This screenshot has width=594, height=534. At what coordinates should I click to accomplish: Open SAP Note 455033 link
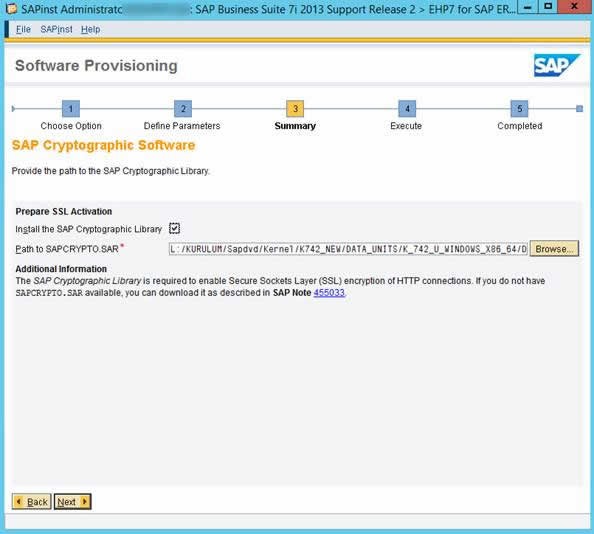click(x=329, y=293)
